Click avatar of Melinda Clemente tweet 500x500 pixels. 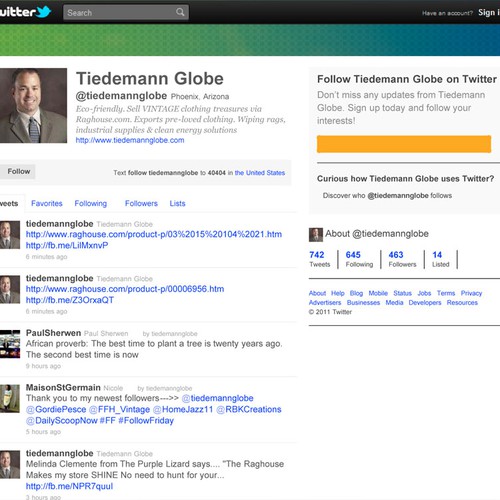click(10, 464)
